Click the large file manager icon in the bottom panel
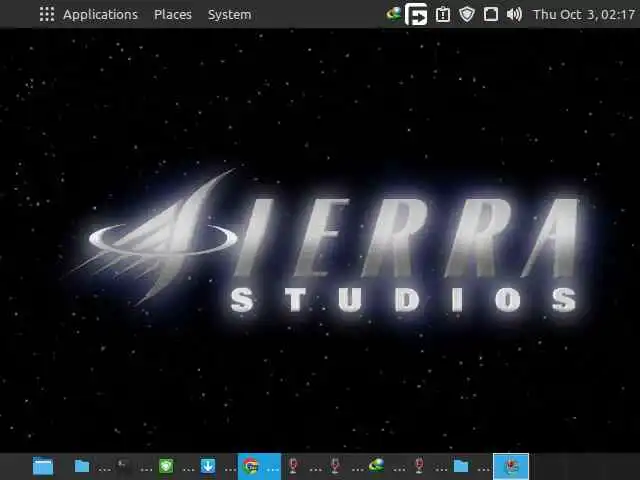The image size is (640, 480). (43, 466)
